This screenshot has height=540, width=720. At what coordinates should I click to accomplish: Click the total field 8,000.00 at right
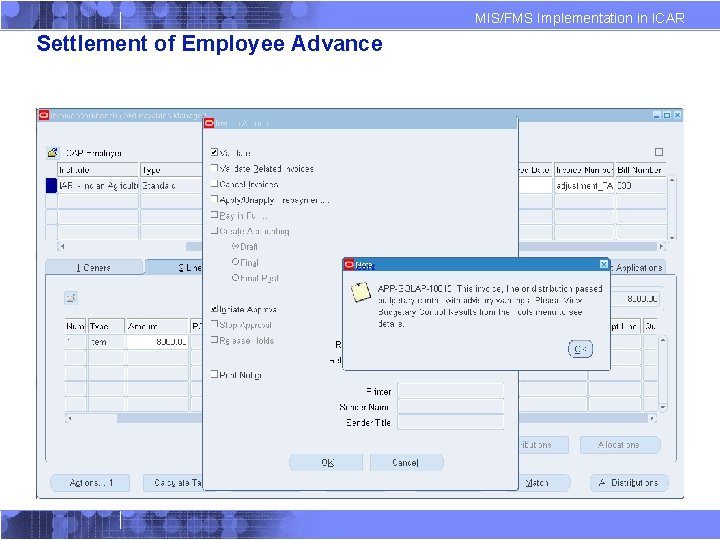click(x=635, y=299)
